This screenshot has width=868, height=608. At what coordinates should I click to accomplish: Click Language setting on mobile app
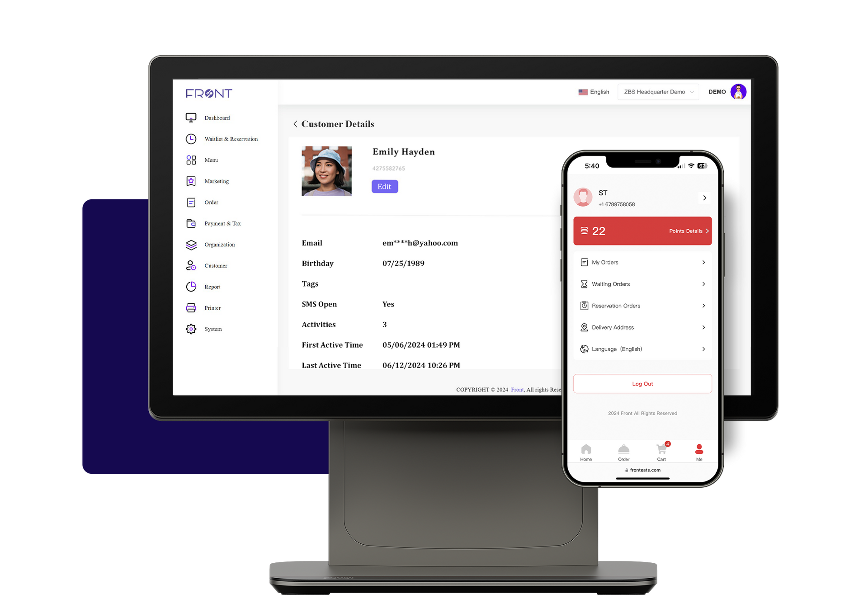click(x=643, y=348)
